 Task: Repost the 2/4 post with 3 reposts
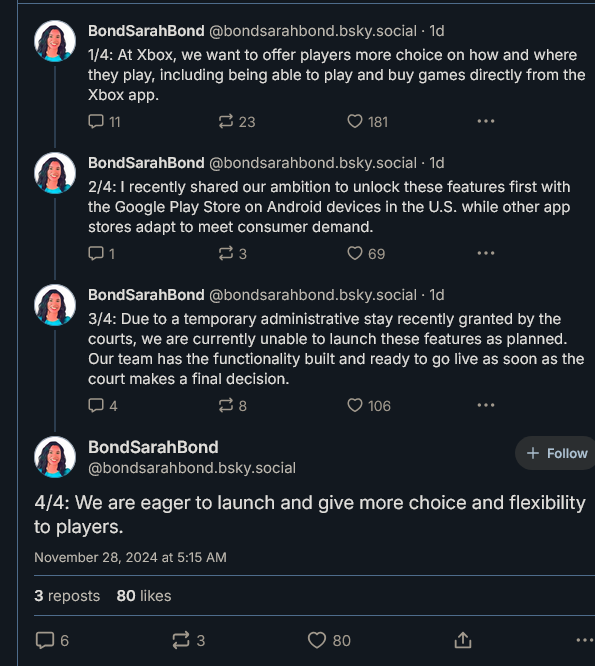pos(232,254)
